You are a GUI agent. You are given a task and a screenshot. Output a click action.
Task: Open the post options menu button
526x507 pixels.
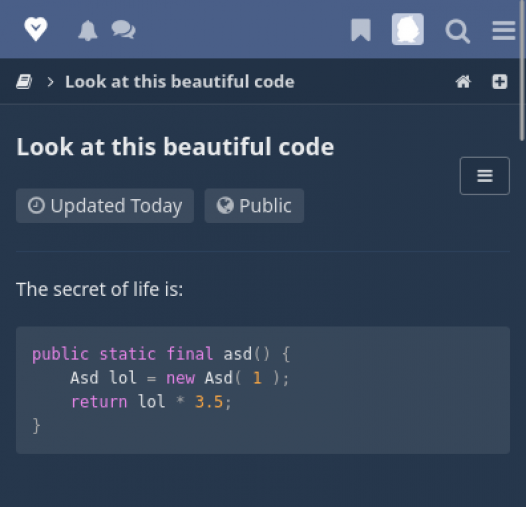485,176
